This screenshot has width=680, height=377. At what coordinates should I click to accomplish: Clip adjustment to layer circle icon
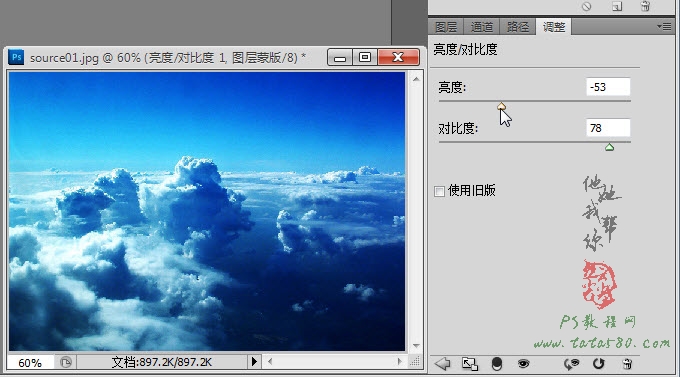[497, 364]
